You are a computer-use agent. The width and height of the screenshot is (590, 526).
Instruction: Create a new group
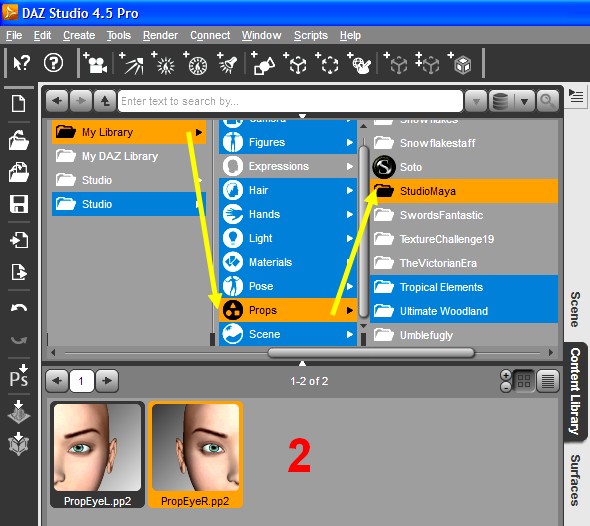point(327,63)
